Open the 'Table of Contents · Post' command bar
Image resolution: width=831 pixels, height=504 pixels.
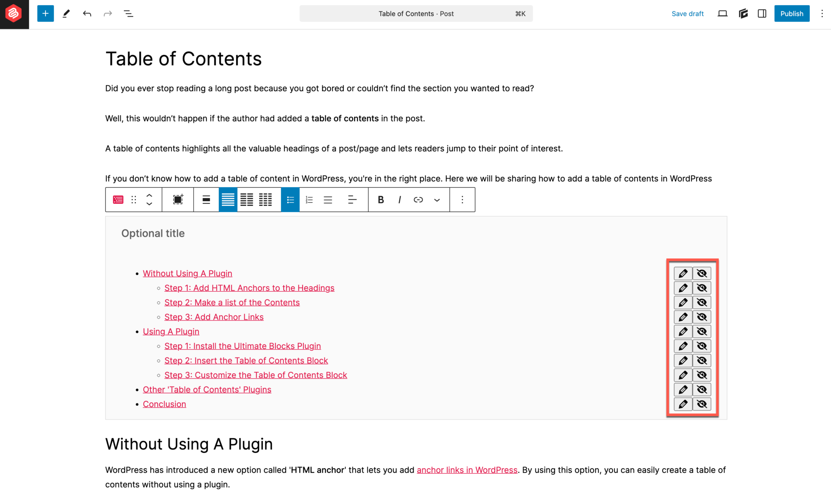[415, 13]
